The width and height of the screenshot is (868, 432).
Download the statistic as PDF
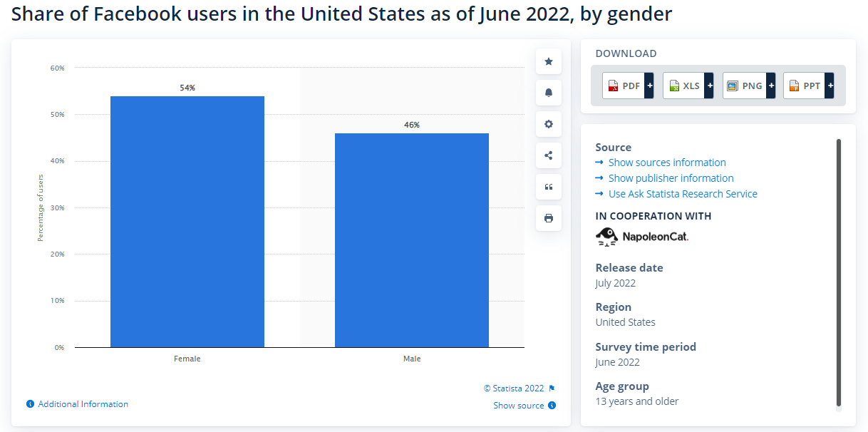pyautogui.click(x=623, y=85)
